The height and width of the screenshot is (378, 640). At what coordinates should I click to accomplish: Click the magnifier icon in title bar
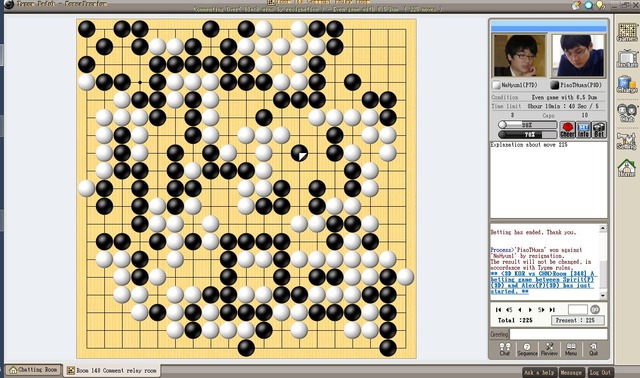click(x=588, y=5)
